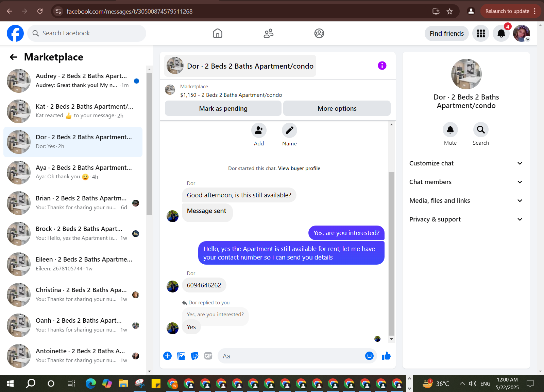The width and height of the screenshot is (544, 392).
Task: Open Oanh's conversation
Action: 73,325
